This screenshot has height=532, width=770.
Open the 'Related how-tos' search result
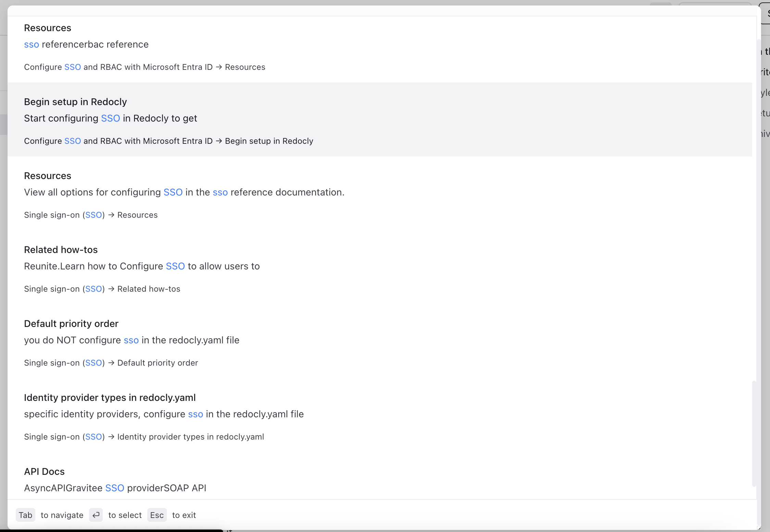(x=380, y=267)
